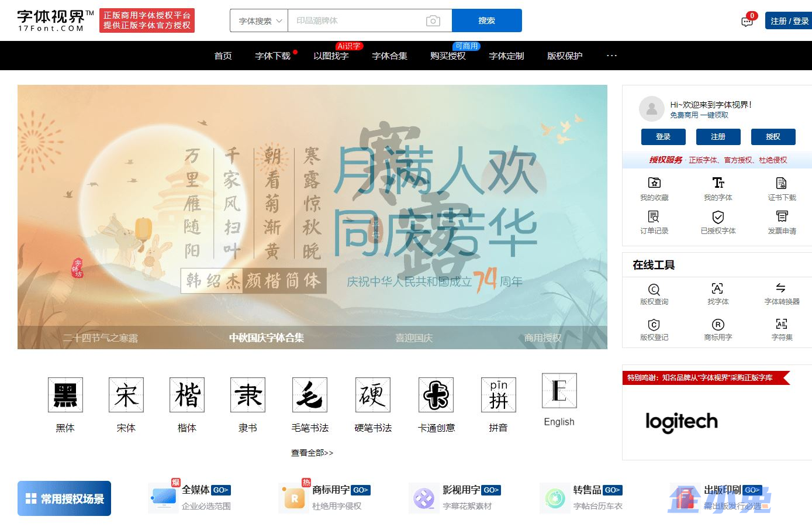
Task: Open 以图找字 menu item
Action: [331, 56]
